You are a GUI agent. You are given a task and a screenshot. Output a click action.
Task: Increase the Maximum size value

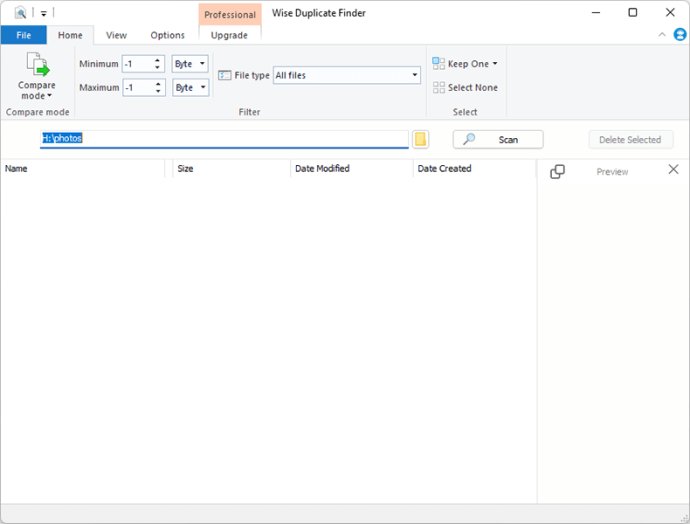158,84
